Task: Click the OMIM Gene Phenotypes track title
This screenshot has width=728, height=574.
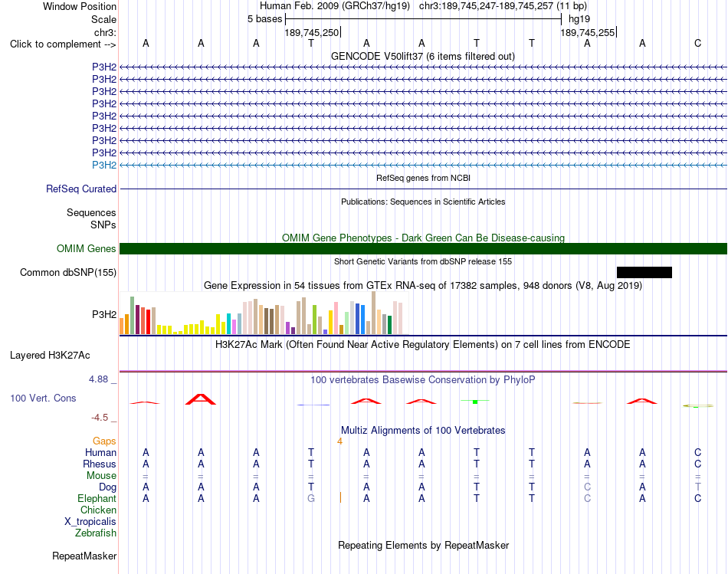Action: coord(423,238)
